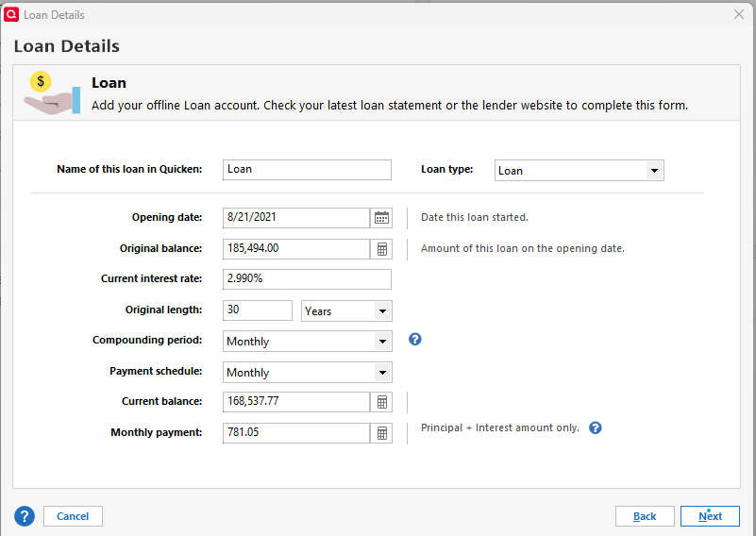Image resolution: width=756 pixels, height=536 pixels.
Task: Open calculator for Current balance
Action: [x=382, y=402]
